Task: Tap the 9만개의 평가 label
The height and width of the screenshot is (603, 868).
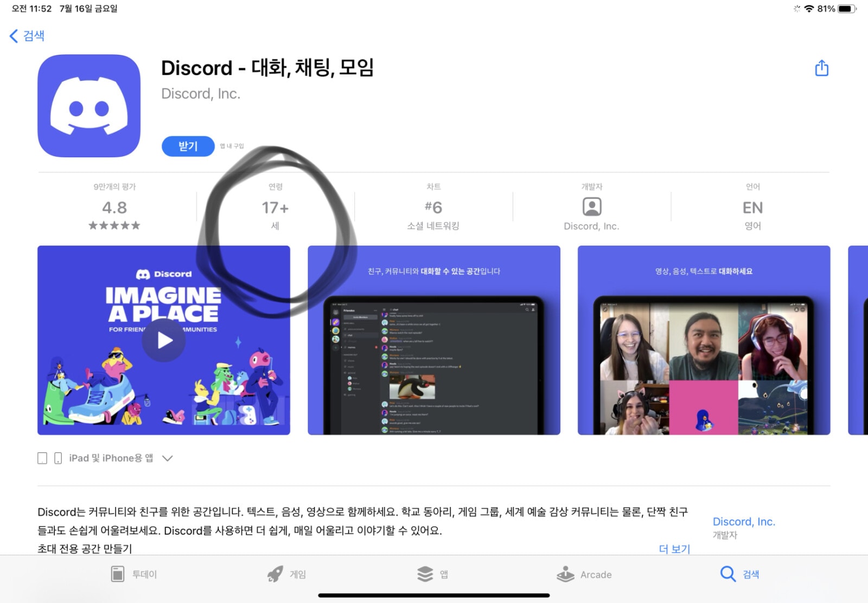Action: pyautogui.click(x=114, y=187)
